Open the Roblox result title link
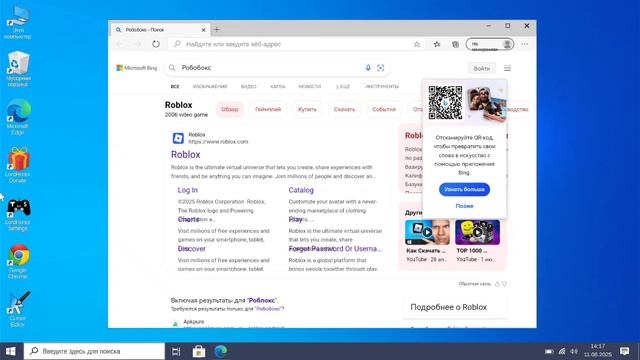The height and width of the screenshot is (360, 640). (x=186, y=155)
